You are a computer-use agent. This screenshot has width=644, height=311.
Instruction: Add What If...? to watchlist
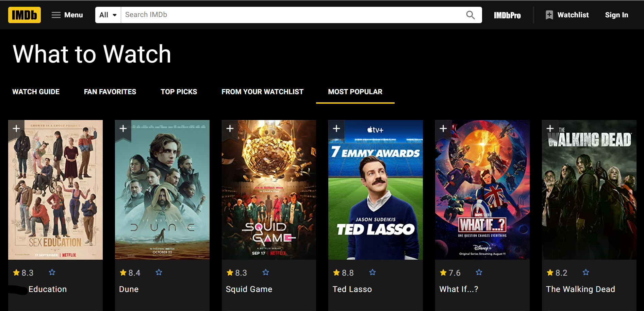[x=443, y=129]
